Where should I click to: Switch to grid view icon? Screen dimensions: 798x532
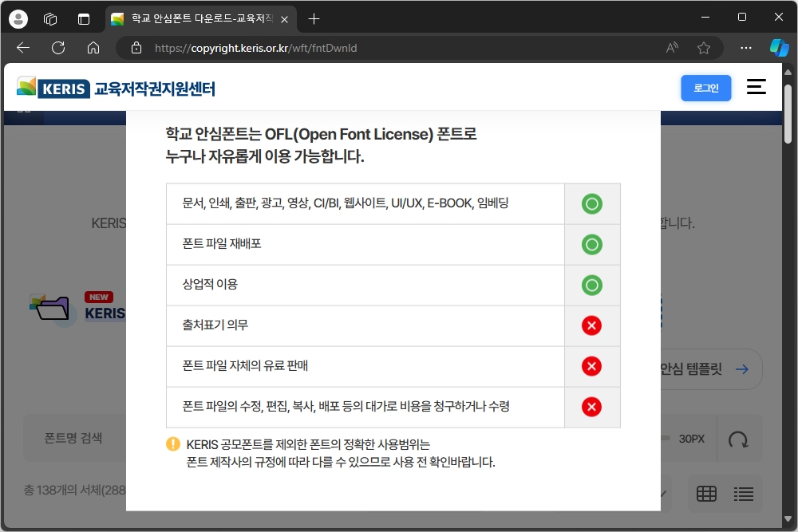[706, 494]
